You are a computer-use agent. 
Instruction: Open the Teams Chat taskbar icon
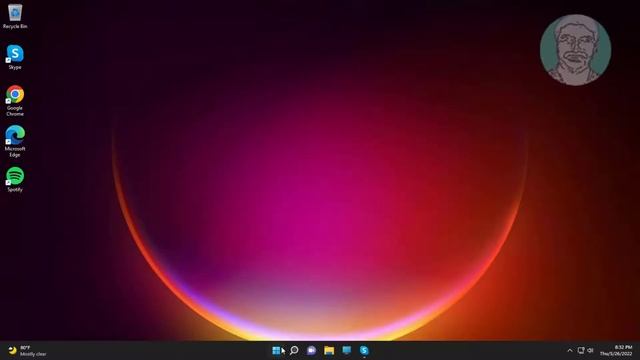coord(311,351)
